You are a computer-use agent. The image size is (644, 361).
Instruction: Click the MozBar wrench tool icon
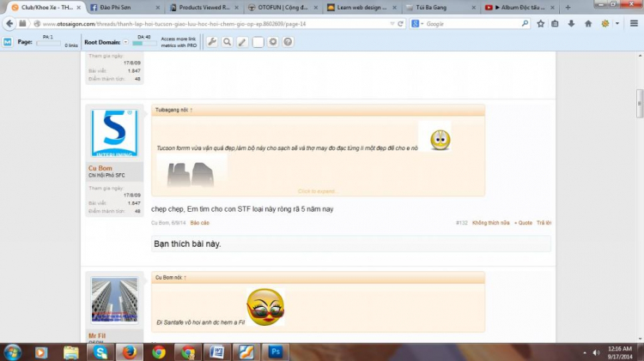(212, 42)
